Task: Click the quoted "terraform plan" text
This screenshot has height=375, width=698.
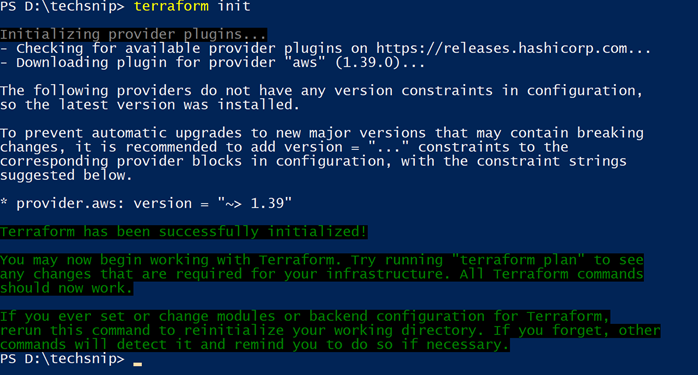Action: pyautogui.click(x=518, y=260)
